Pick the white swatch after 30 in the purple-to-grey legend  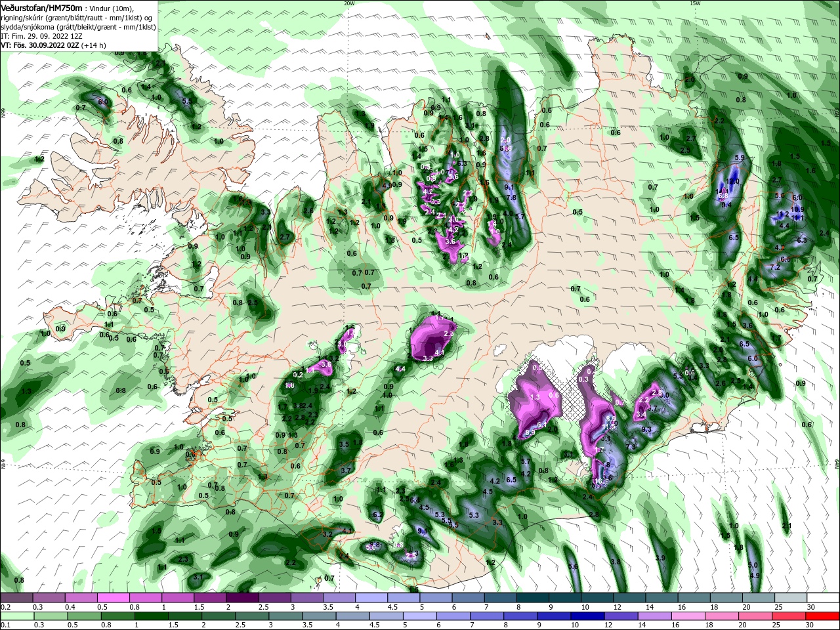(x=823, y=598)
